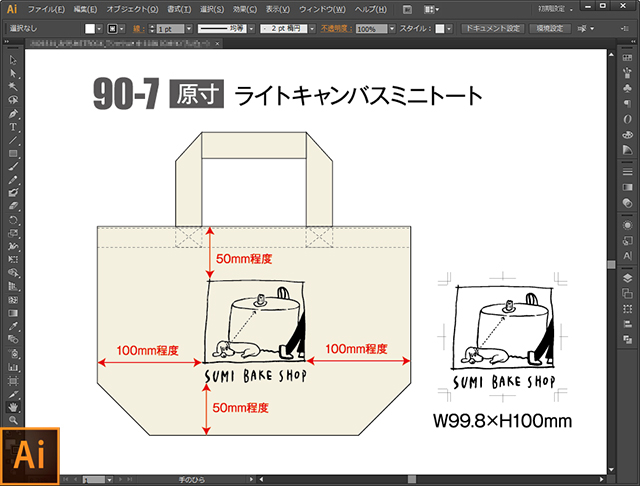Select the Warp tool
640x486 pixels.
tap(13, 246)
